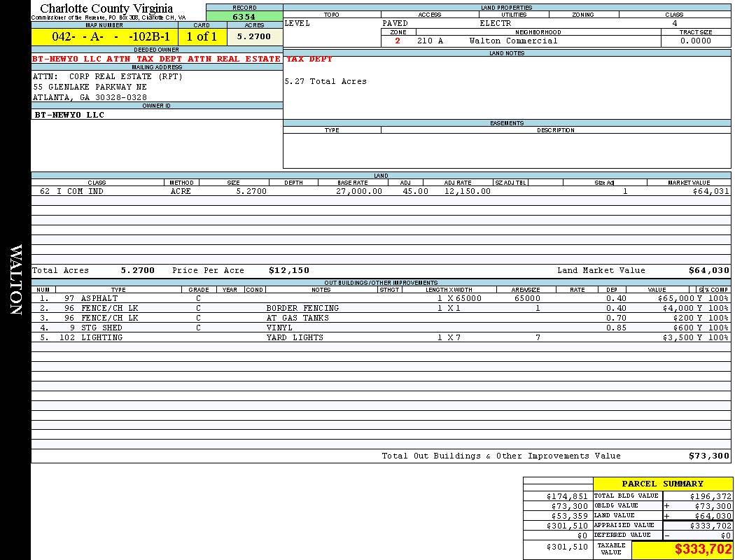The width and height of the screenshot is (735, 560).
Task: Select the acres value 5.2700 in header
Action: pyautogui.click(x=254, y=36)
